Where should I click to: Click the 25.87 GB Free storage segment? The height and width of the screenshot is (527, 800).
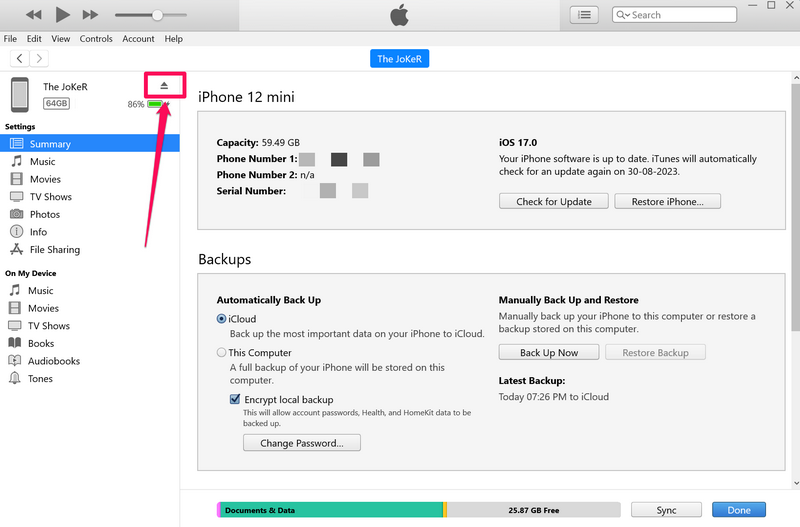coord(534,510)
